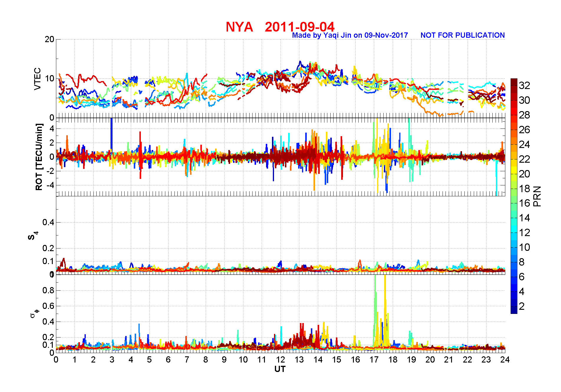
Task: Click the x-axis tick label 12
Action: [x=280, y=360]
